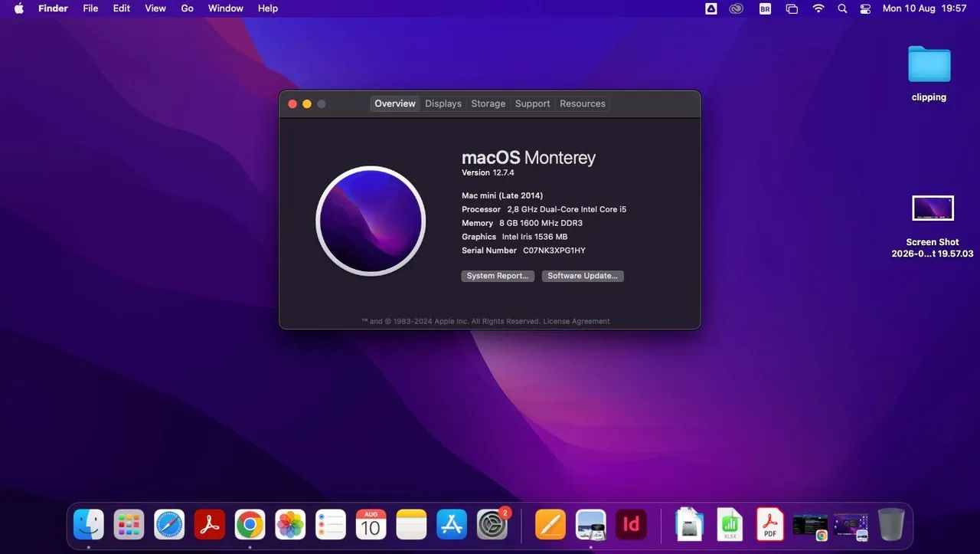The image size is (980, 554).
Task: Open the Calendar app in the Dock
Action: point(371,525)
